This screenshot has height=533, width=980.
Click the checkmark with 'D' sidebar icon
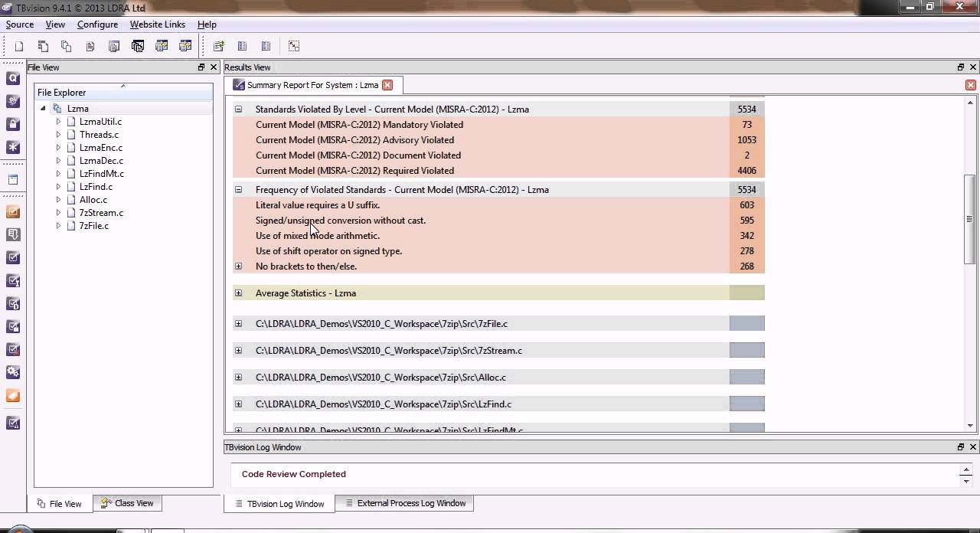point(13,304)
